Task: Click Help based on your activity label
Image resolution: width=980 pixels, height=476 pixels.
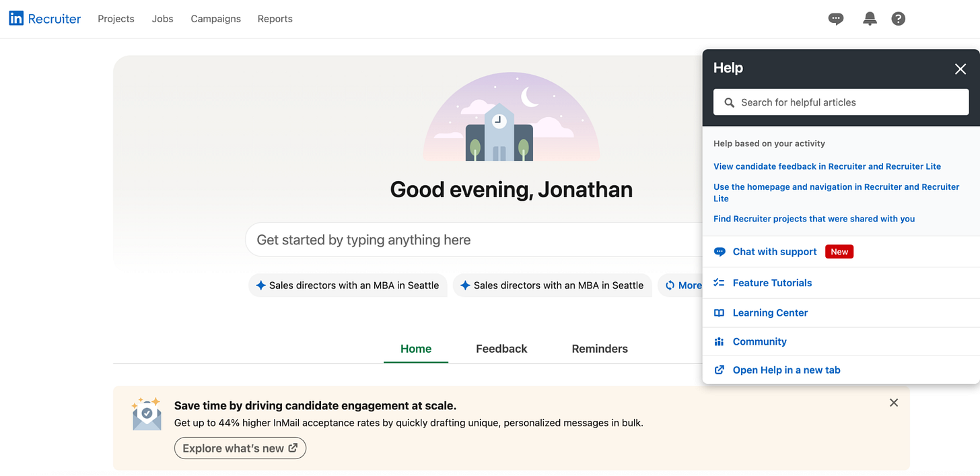Action: [x=769, y=143]
